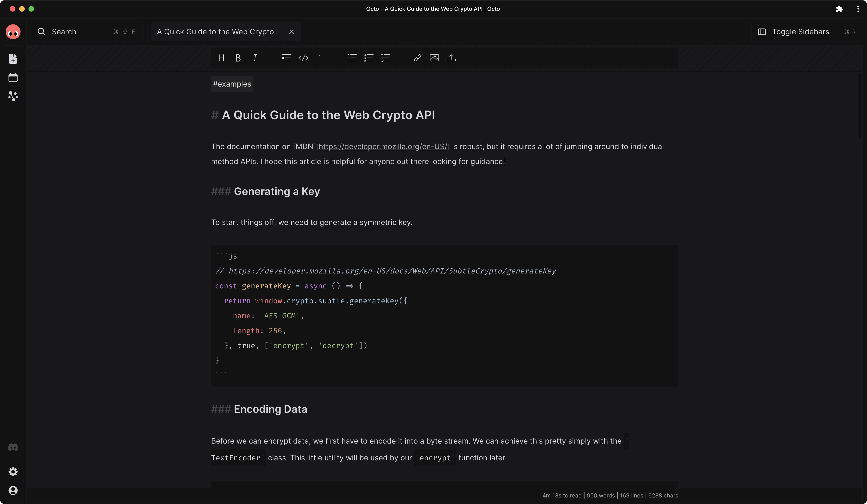Open the daily calendar notes icon
This screenshot has width=867, height=504.
click(x=13, y=78)
